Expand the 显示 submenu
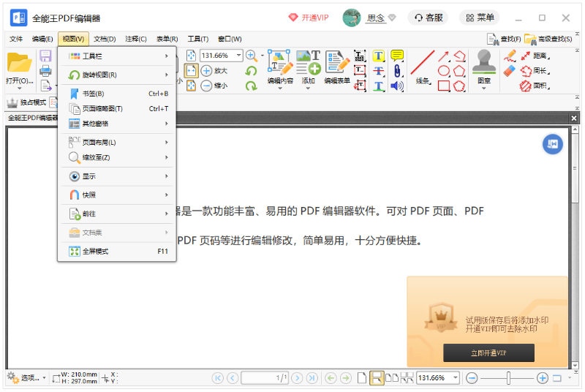 117,176
